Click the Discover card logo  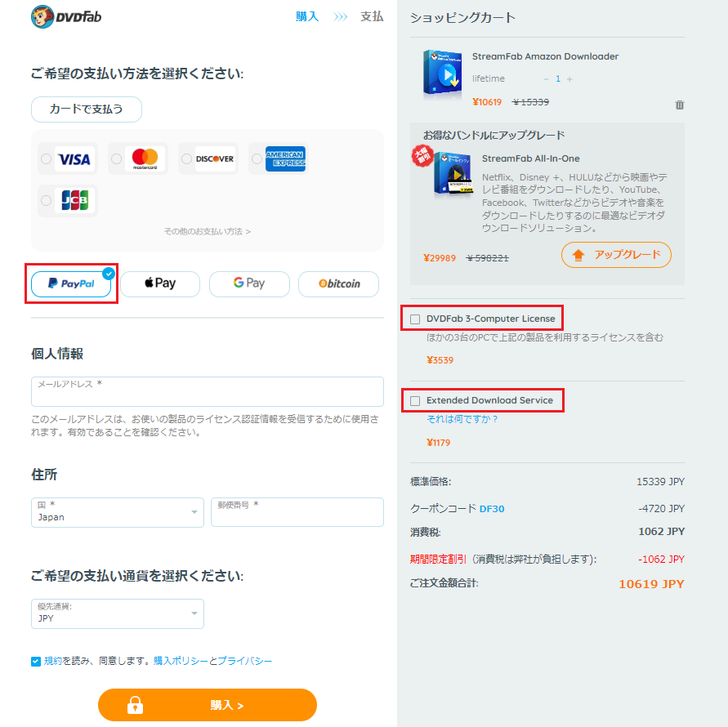coord(215,158)
